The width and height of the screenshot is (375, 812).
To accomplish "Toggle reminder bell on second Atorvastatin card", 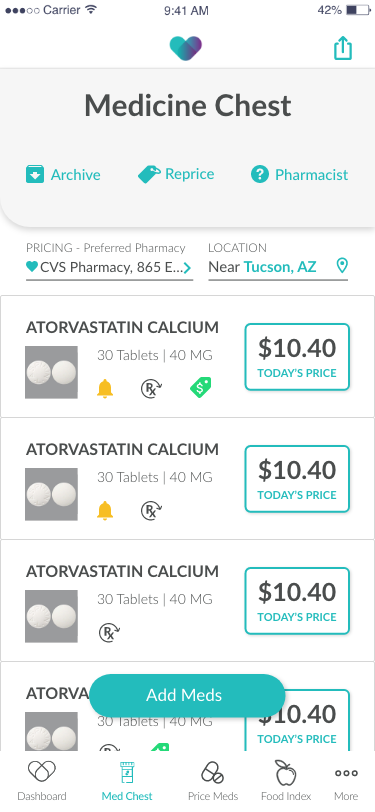I will 105,511.
